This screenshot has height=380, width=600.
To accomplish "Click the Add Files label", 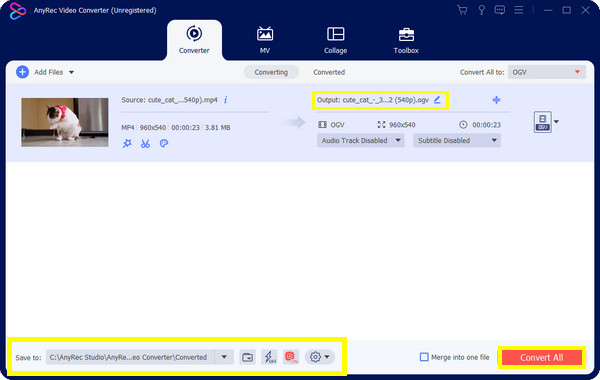I will pyautogui.click(x=49, y=72).
